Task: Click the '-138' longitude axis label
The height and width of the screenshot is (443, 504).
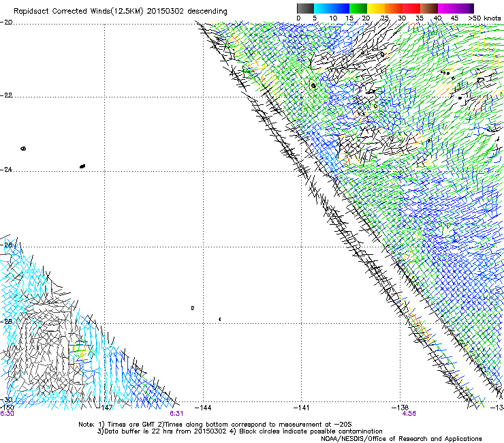Action: 400,408
